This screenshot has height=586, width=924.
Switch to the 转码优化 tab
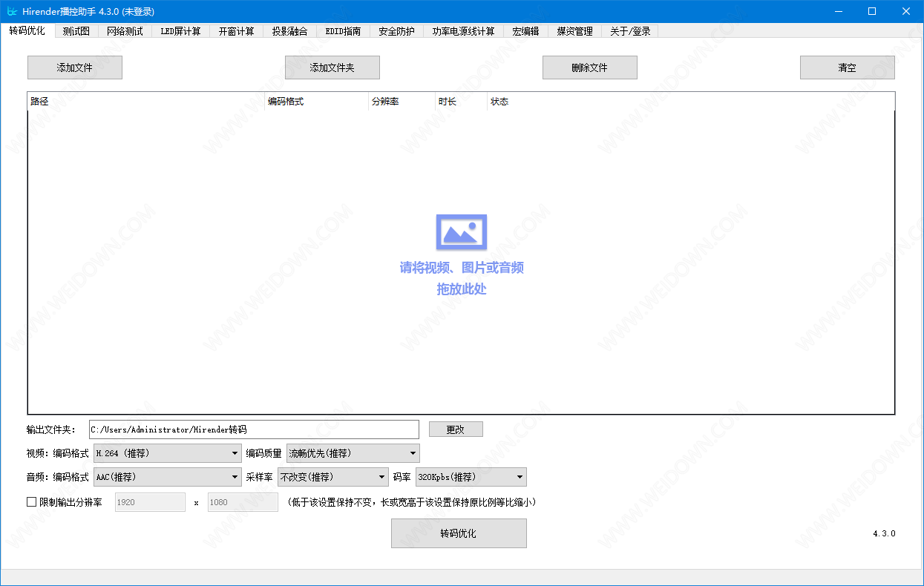(27, 31)
